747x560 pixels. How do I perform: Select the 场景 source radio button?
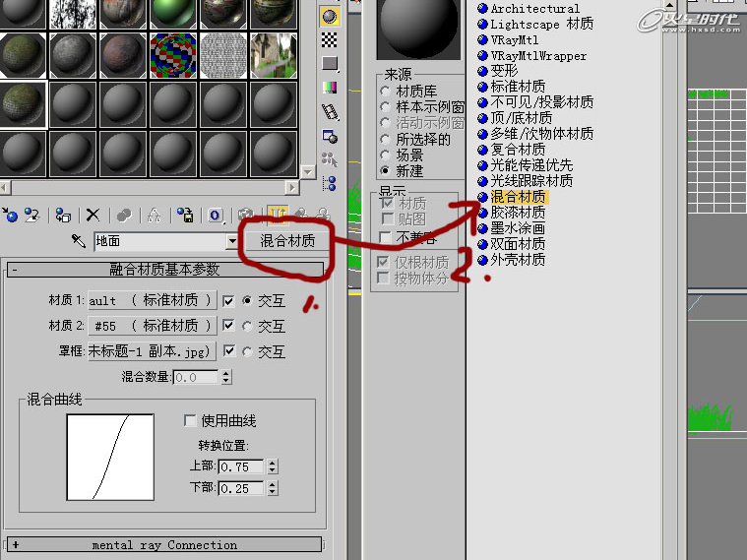(385, 155)
